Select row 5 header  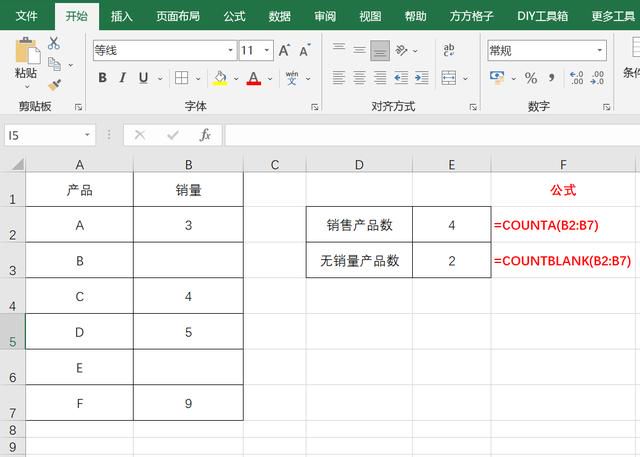tap(13, 332)
